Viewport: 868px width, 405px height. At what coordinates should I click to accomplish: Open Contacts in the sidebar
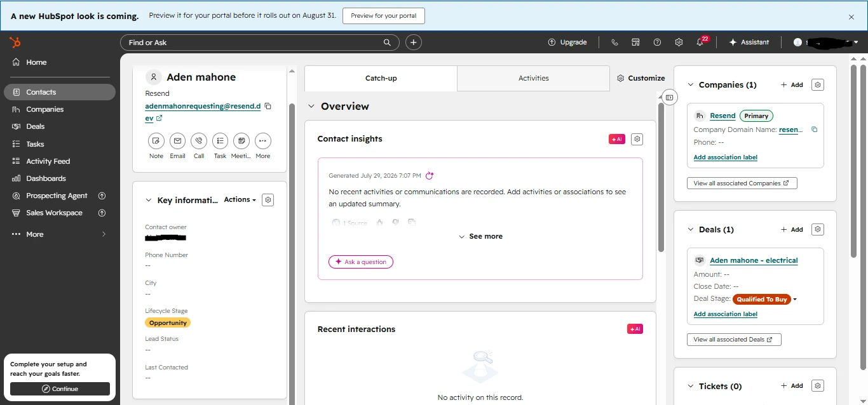coord(60,92)
